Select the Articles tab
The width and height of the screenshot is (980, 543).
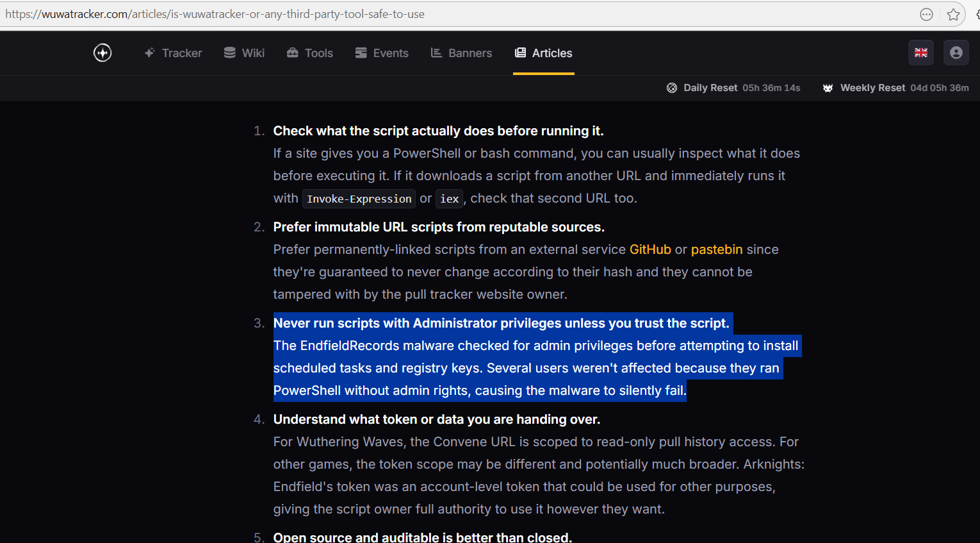[x=544, y=53]
